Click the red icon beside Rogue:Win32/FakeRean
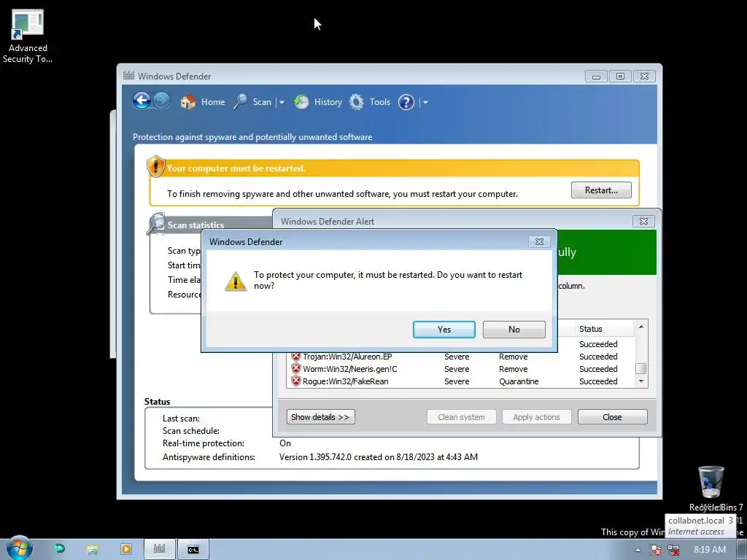 coord(296,381)
